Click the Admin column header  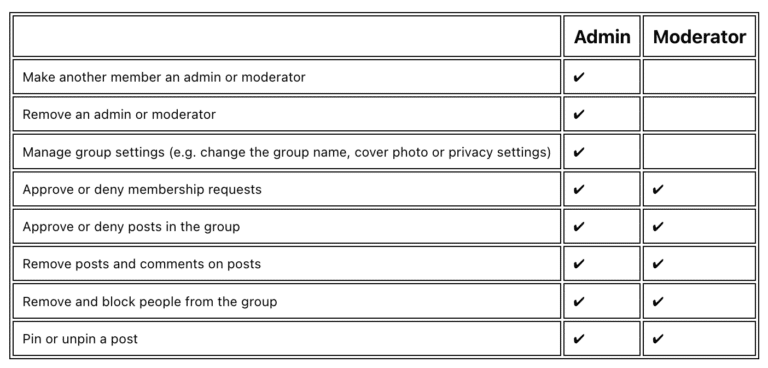point(602,37)
